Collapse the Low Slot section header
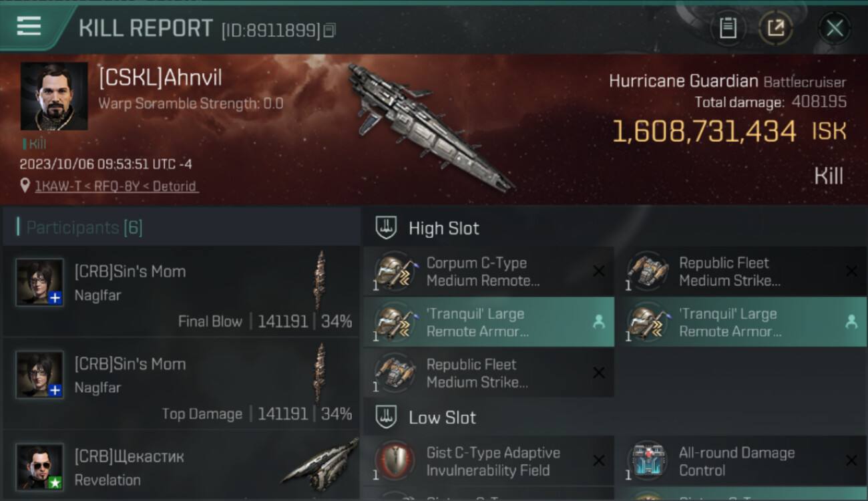Viewport: 868px width, 501px height. click(615, 417)
